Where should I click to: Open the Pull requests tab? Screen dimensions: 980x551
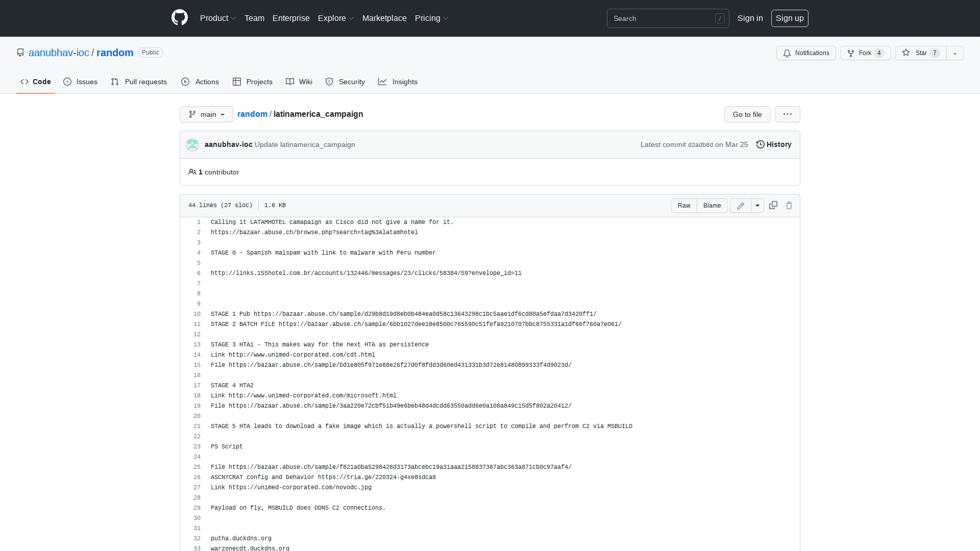pyautogui.click(x=139, y=82)
